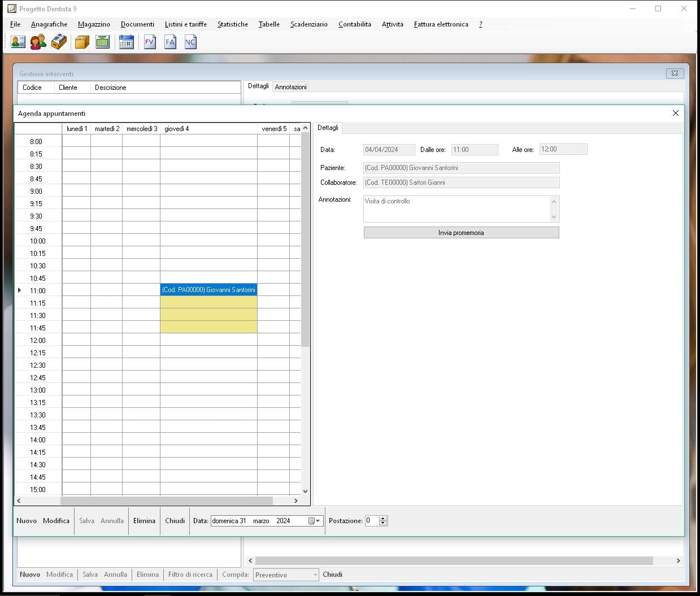The height and width of the screenshot is (596, 700).
Task: Open the warehouse box toolbar icon
Action: click(x=82, y=42)
